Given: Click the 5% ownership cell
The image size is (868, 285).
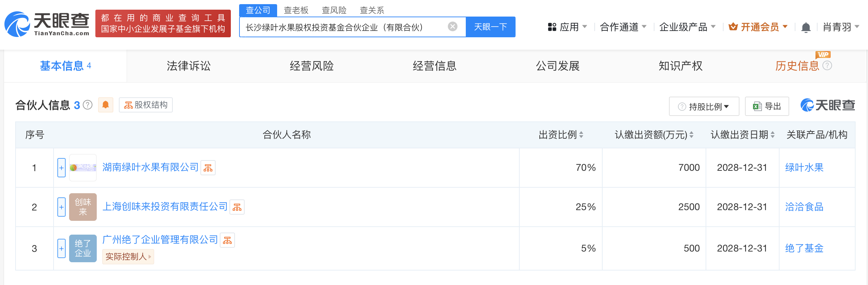Looking at the screenshot, I should [x=561, y=248].
